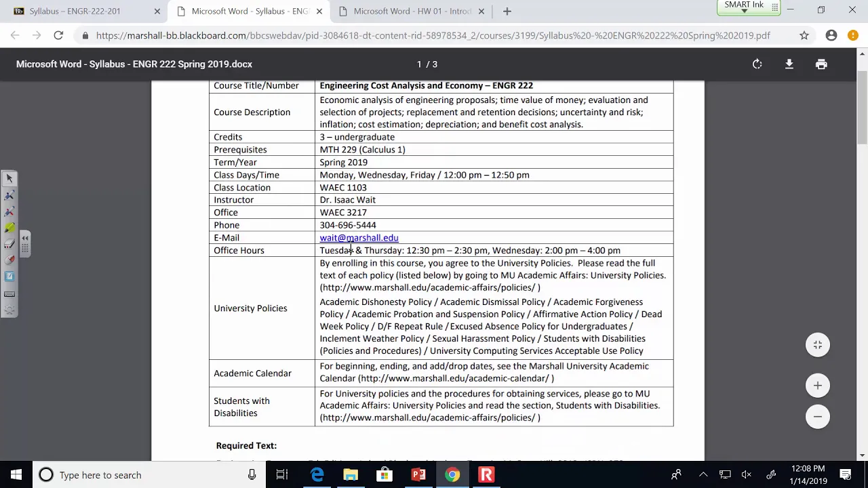Open the on-screen keyboard tool

coord(9,293)
